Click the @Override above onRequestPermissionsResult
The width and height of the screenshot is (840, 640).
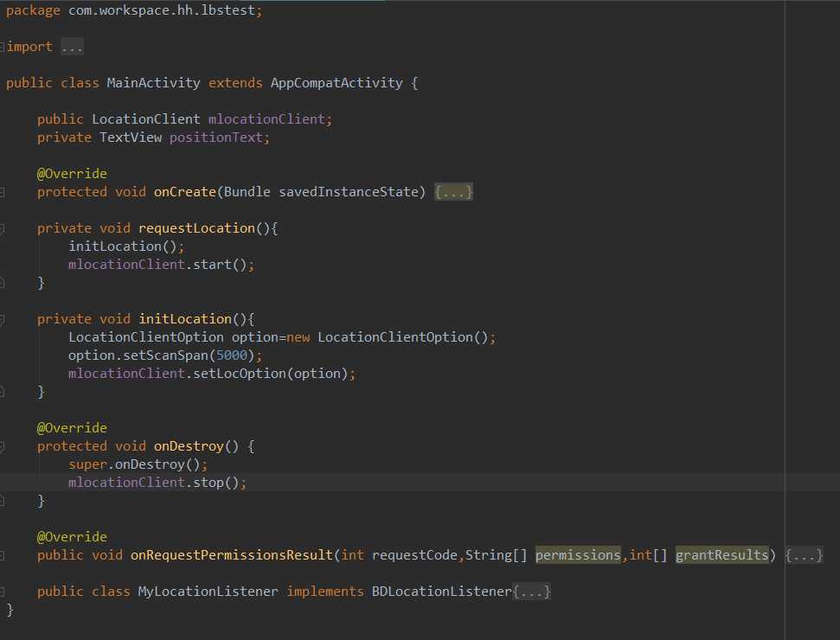[72, 536]
